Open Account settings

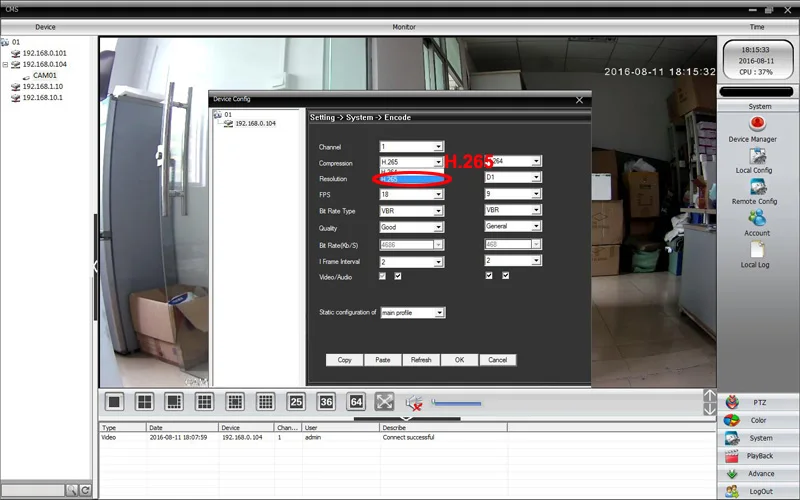click(757, 223)
